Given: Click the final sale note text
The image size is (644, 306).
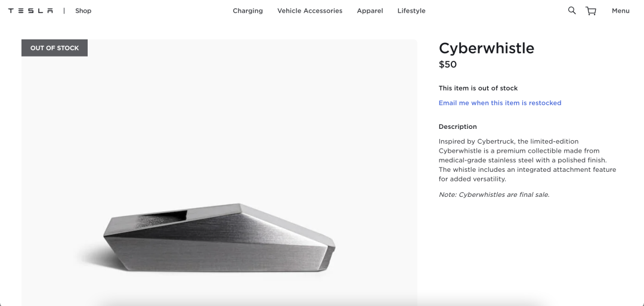Looking at the screenshot, I should tap(494, 194).
